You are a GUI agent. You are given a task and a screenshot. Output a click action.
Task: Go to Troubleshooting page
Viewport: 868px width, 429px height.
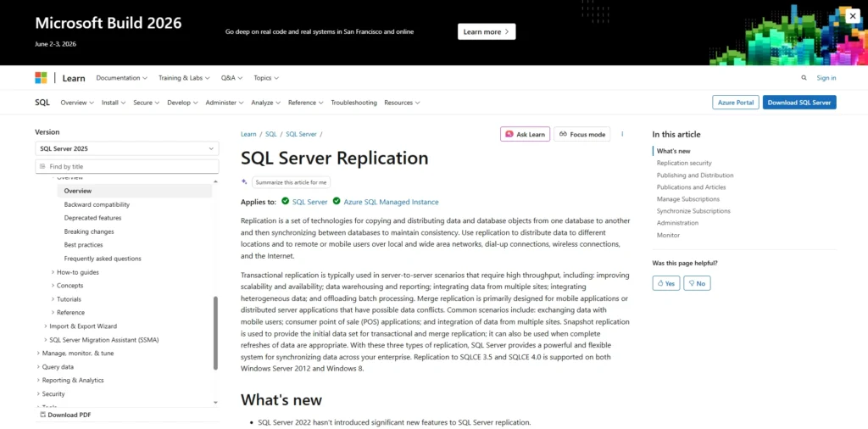pos(353,103)
